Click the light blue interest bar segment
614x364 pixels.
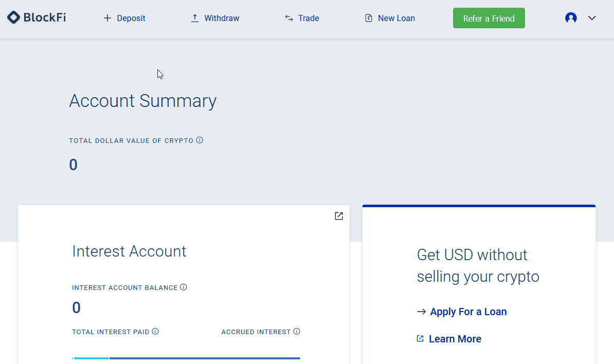pos(91,358)
